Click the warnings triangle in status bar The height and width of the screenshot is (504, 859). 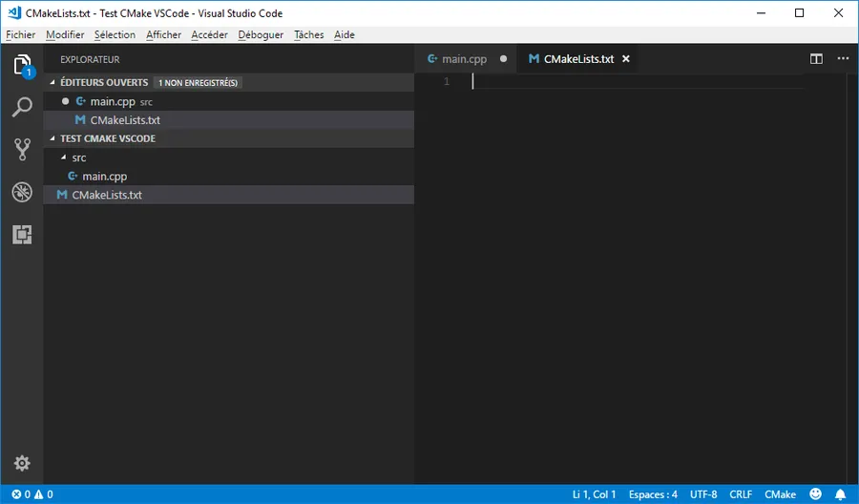point(38,494)
